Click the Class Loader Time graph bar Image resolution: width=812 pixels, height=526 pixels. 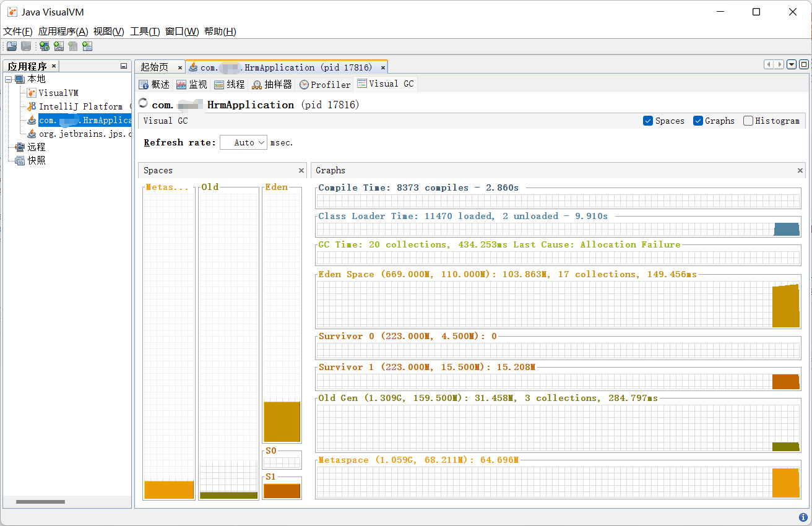click(787, 229)
